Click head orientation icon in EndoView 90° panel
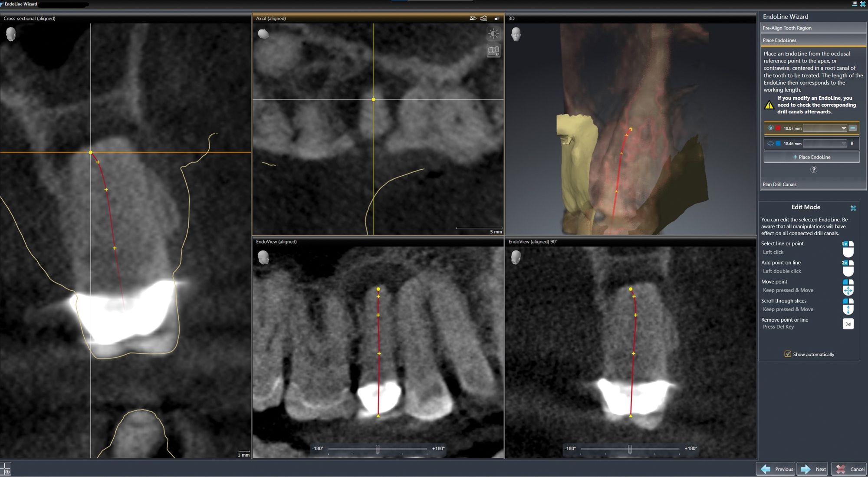Viewport: 868px width, 477px height. 516,257
